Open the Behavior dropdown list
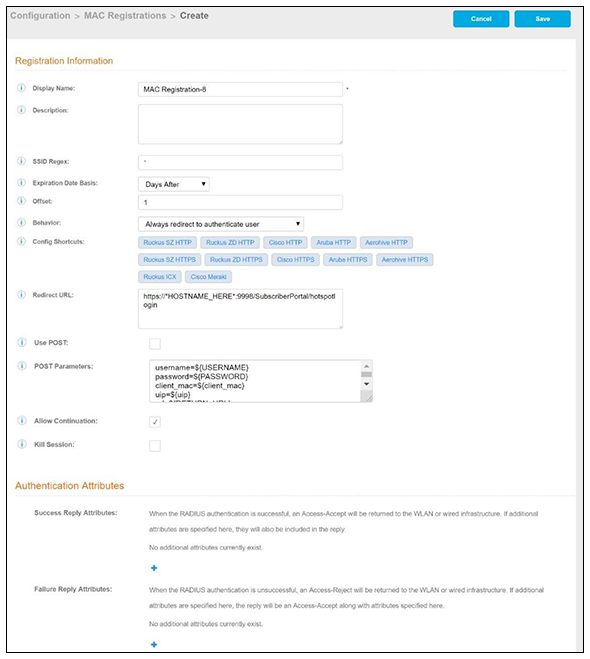This screenshot has width=590, height=659. (x=221, y=224)
